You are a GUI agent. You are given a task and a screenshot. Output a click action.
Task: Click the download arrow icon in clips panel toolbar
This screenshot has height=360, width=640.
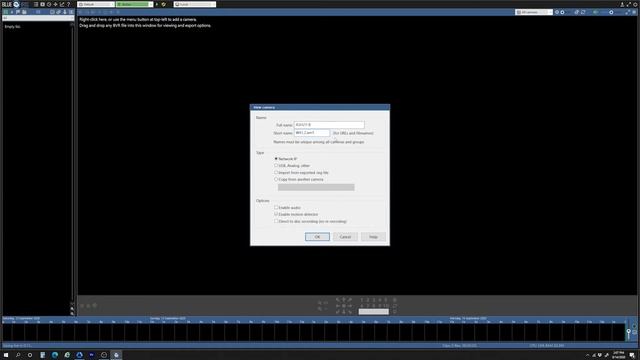click(64, 12)
